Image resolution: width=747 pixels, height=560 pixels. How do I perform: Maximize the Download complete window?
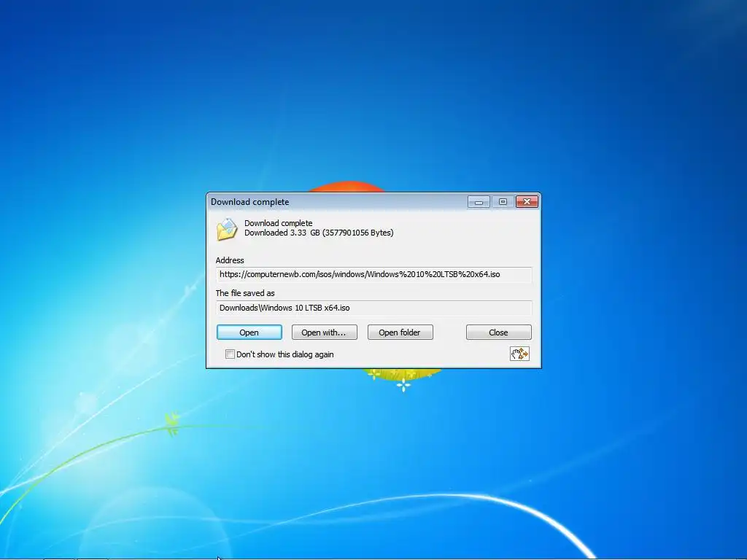coord(503,202)
